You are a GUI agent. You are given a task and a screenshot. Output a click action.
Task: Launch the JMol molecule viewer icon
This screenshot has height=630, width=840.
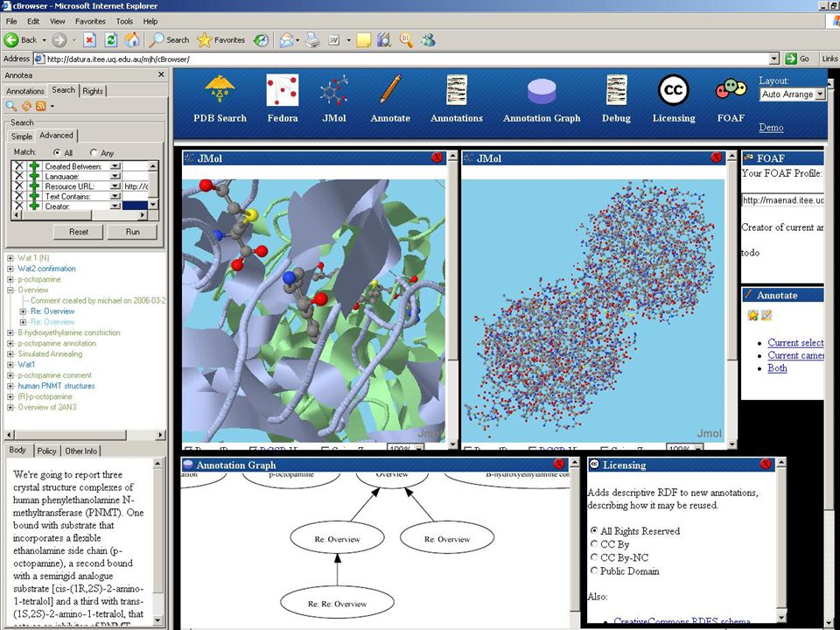[x=333, y=89]
